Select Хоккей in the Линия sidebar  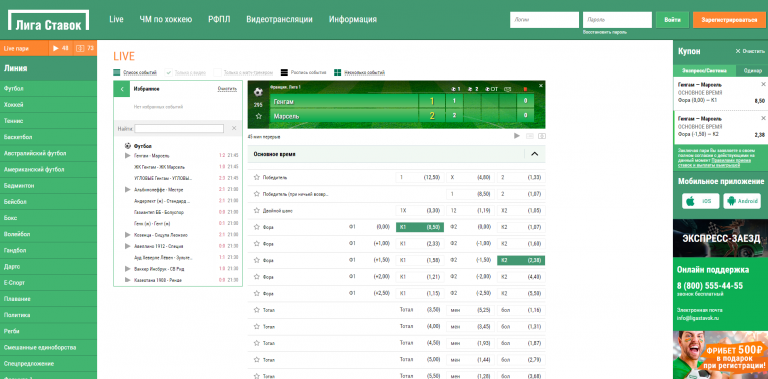pyautogui.click(x=48, y=105)
